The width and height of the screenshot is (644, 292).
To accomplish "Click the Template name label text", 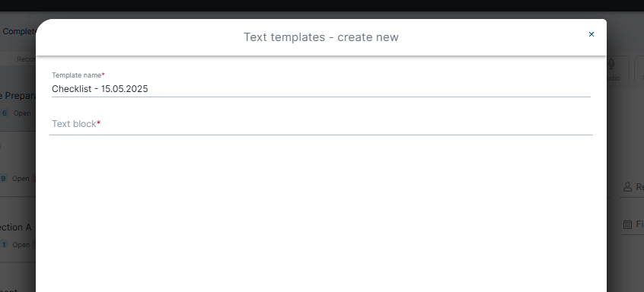I will 76,75.
